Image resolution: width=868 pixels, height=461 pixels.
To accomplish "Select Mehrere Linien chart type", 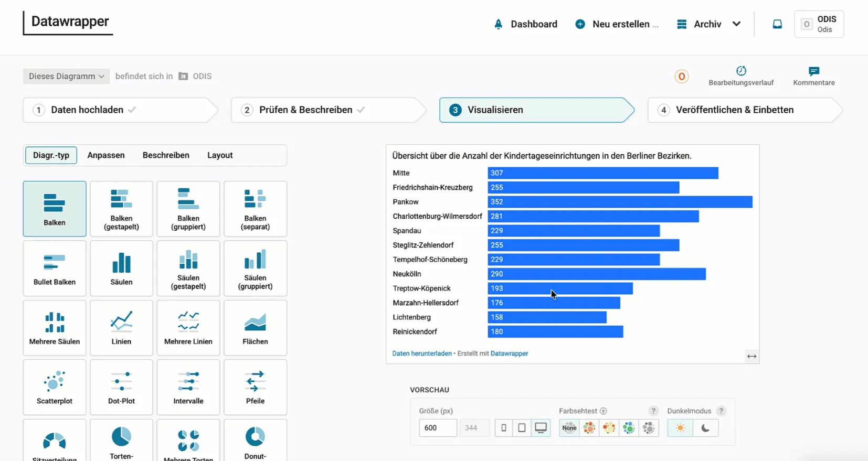I will click(x=188, y=328).
